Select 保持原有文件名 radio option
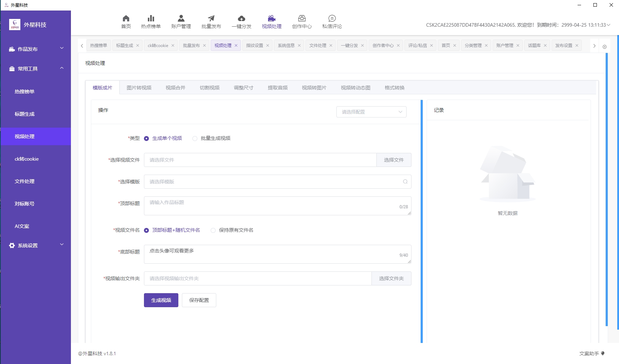The width and height of the screenshot is (619, 364). 213,230
